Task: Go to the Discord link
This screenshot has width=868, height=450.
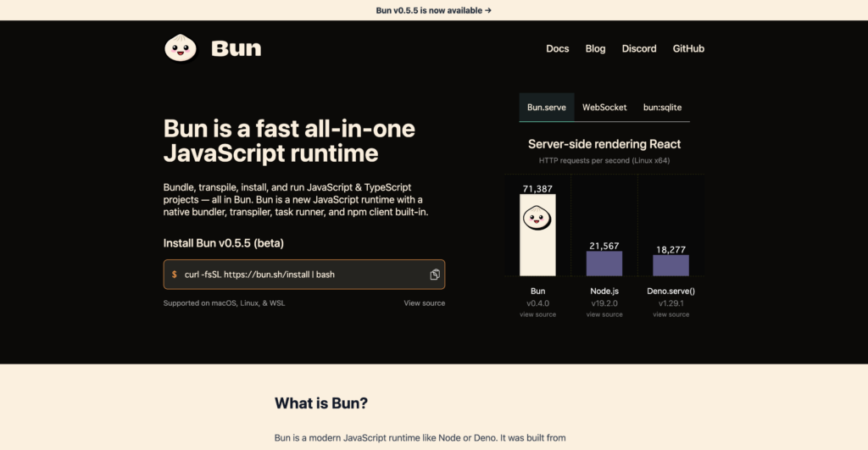Action: (639, 48)
